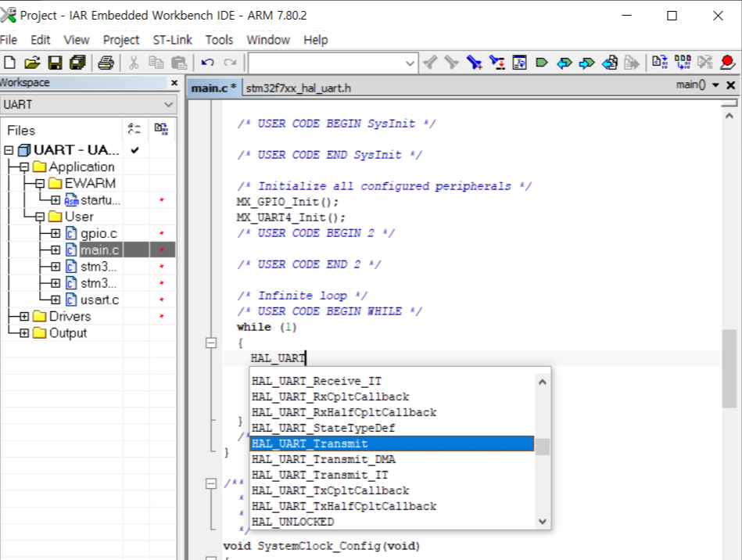742x560 pixels.
Task: Compile the current file icon
Action: [x=660, y=62]
